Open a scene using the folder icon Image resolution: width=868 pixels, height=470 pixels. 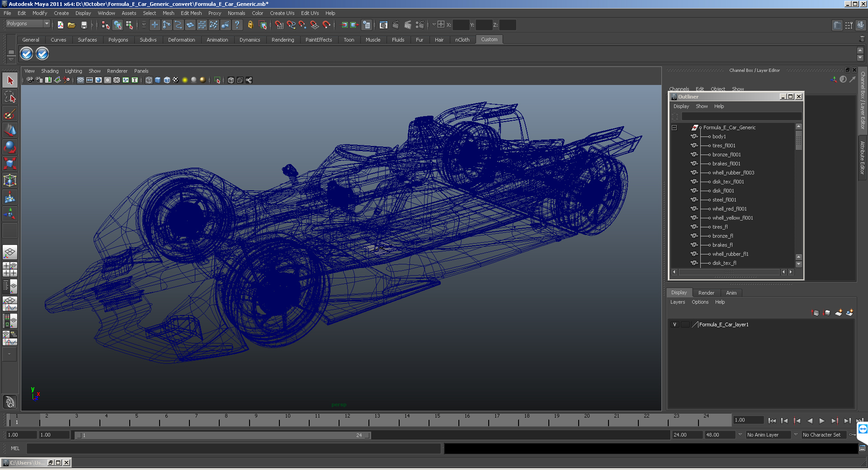pyautogui.click(x=71, y=25)
